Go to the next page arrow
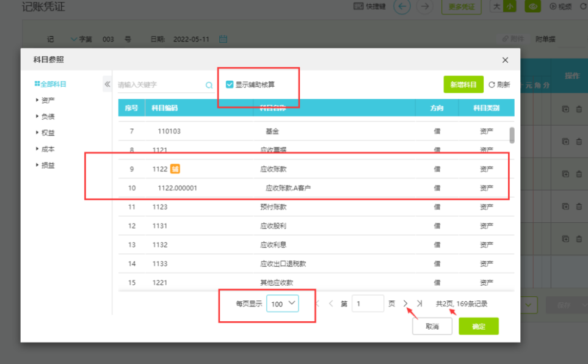The height and width of the screenshot is (364, 588). pos(405,304)
